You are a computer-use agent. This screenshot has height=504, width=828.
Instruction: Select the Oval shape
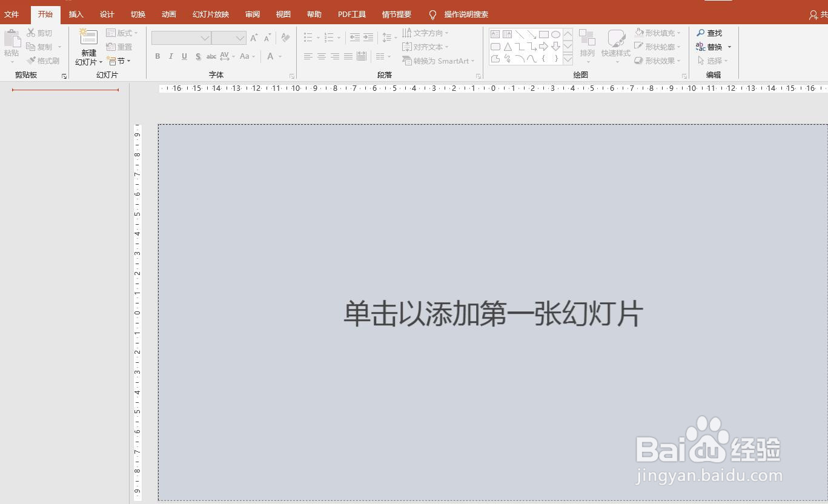point(555,35)
